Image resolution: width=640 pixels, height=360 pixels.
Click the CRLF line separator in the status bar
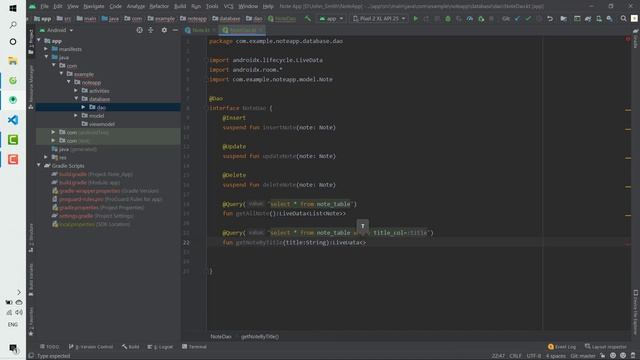(515, 356)
